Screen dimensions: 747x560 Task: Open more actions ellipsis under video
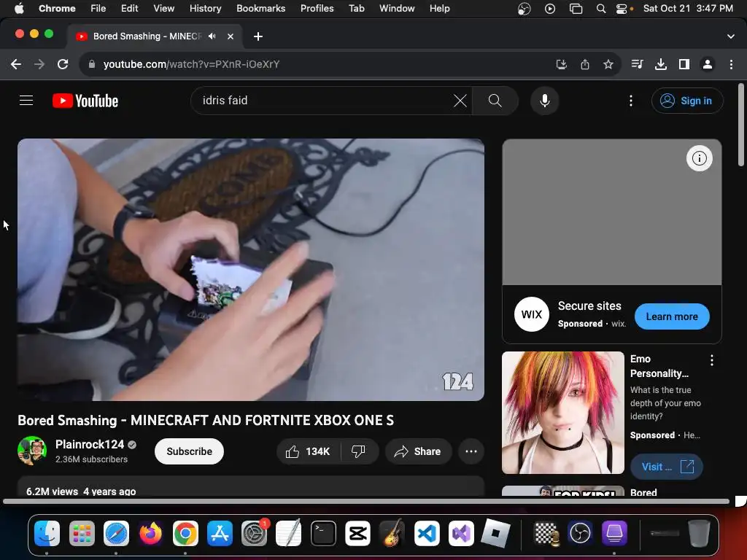(x=471, y=451)
